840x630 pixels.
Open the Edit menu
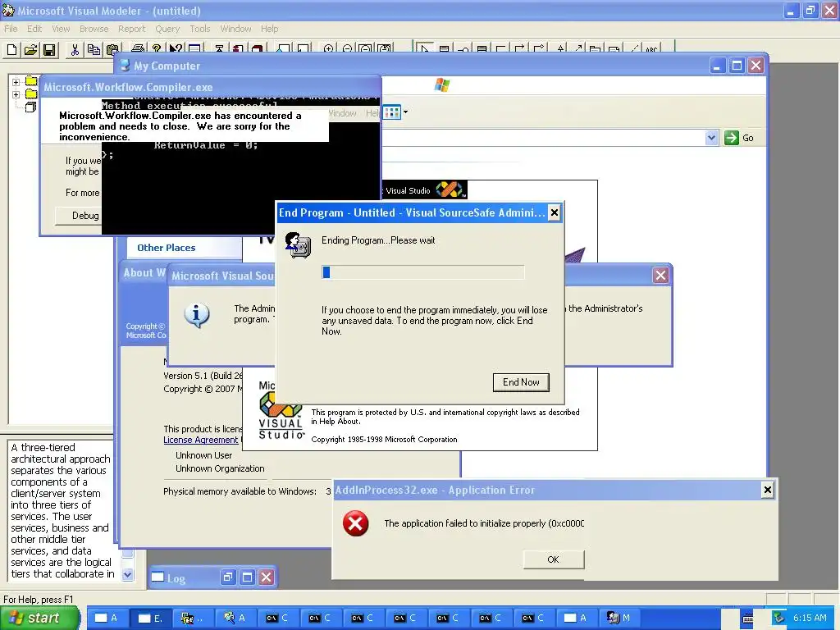[x=34, y=29]
